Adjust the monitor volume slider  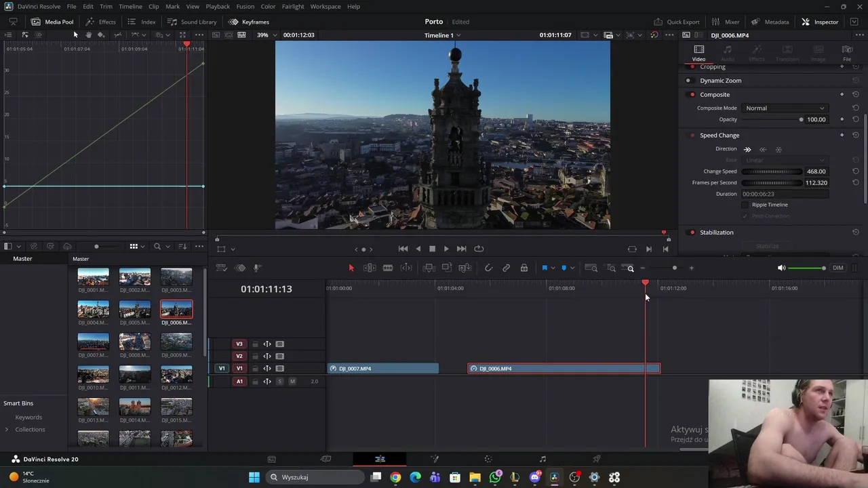click(808, 268)
